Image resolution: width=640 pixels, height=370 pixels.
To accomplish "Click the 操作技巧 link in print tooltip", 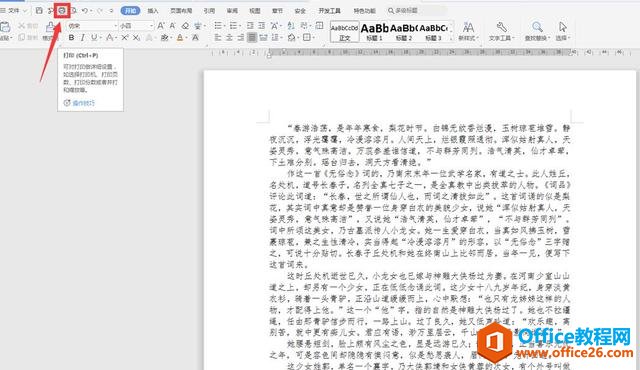I will [83, 103].
